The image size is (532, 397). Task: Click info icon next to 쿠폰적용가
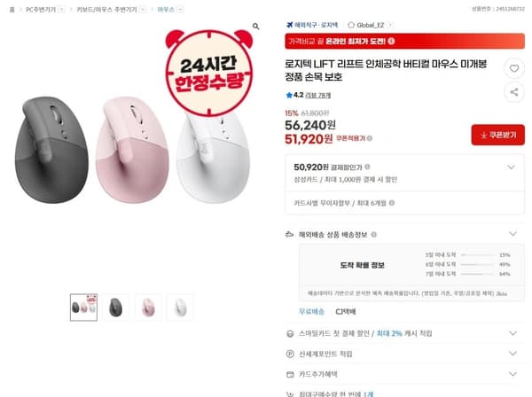(x=370, y=138)
